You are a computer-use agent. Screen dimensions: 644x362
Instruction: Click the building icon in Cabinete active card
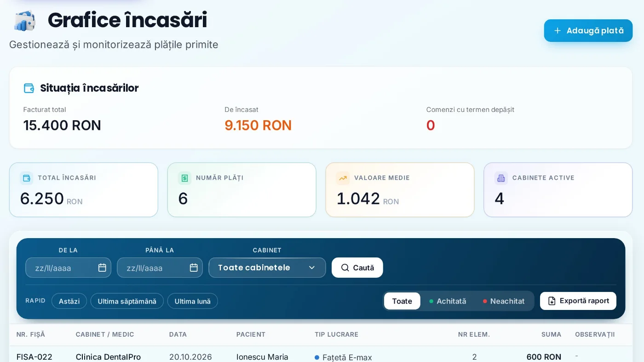tap(501, 178)
